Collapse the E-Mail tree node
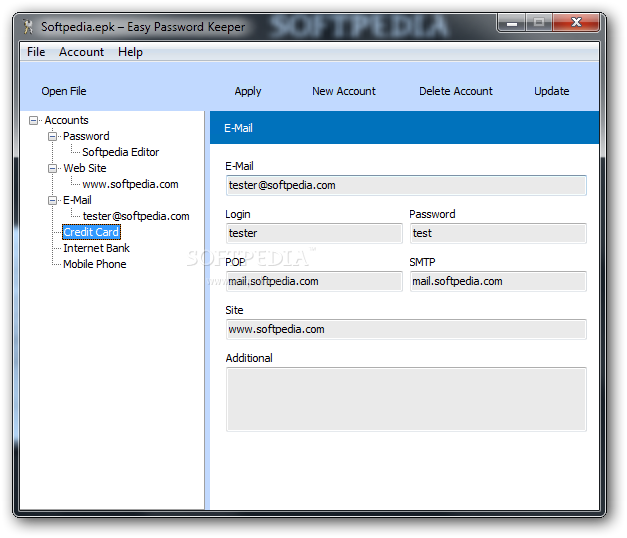The width and height of the screenshot is (627, 538). click(x=52, y=200)
